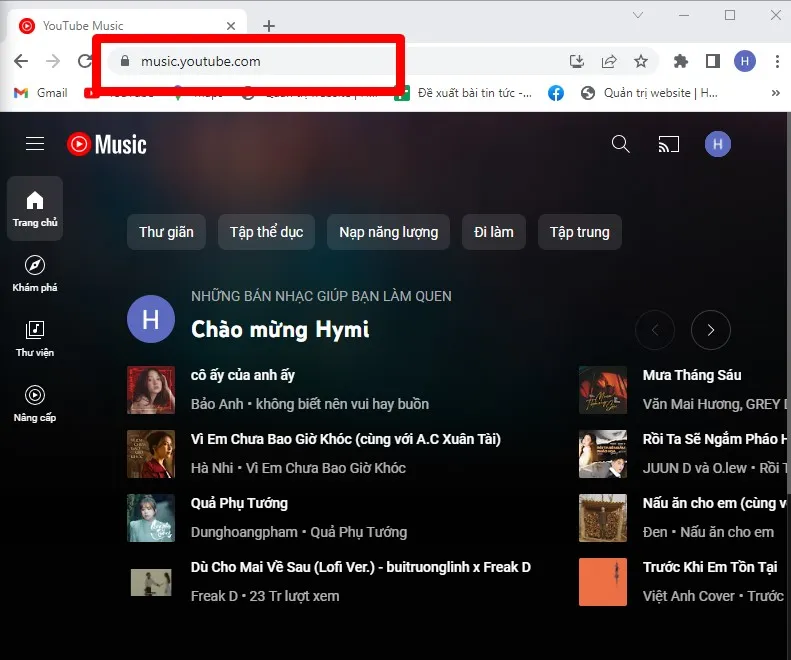Open the Quản trị website bookmark
Viewport: 791px width, 660px height.
click(x=649, y=93)
